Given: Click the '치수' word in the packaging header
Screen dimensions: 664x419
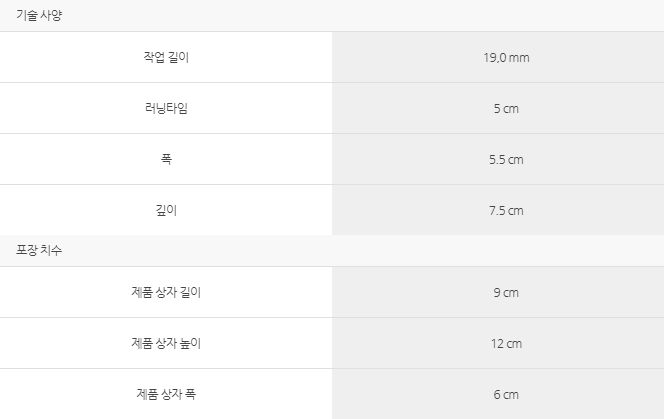Looking at the screenshot, I should (51, 250).
